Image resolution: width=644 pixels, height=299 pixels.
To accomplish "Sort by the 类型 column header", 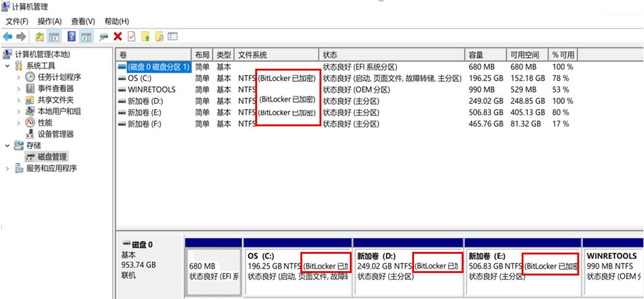I will click(224, 55).
